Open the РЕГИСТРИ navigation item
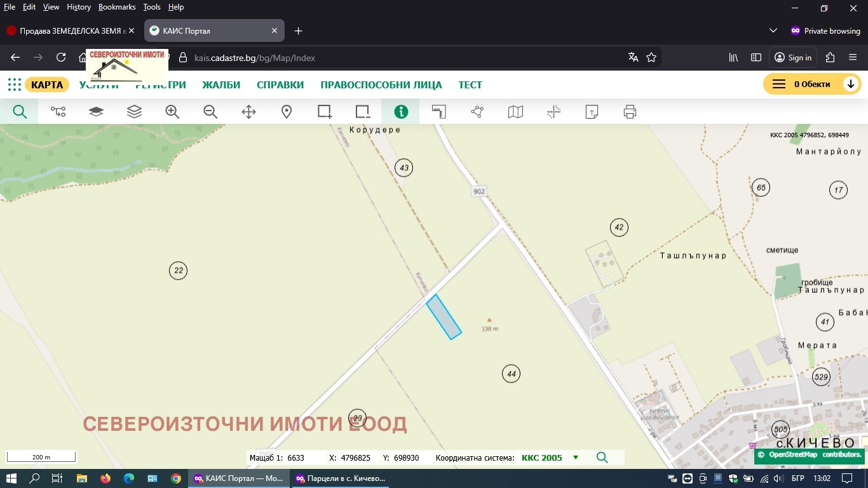Screen dimensions: 868x488 coord(160,85)
